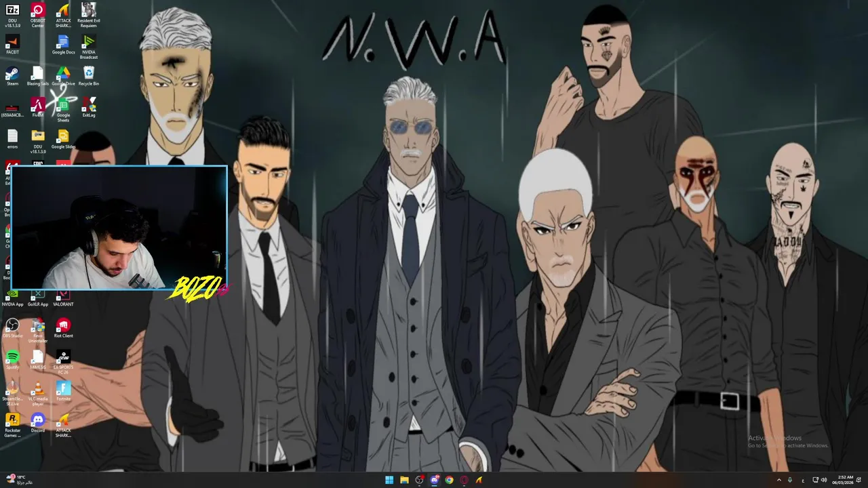Select ATTACK SHARK shortcut beside Discord

(63, 424)
